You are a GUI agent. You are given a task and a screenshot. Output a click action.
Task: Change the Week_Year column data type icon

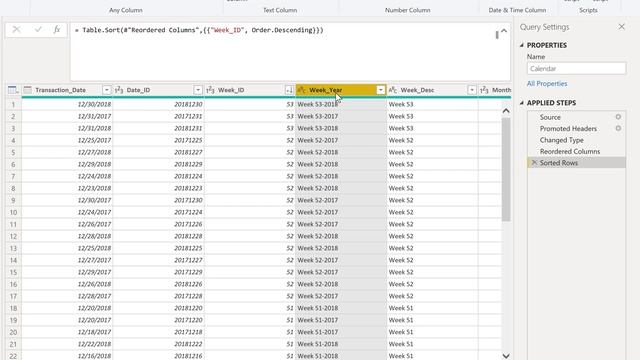click(x=302, y=90)
